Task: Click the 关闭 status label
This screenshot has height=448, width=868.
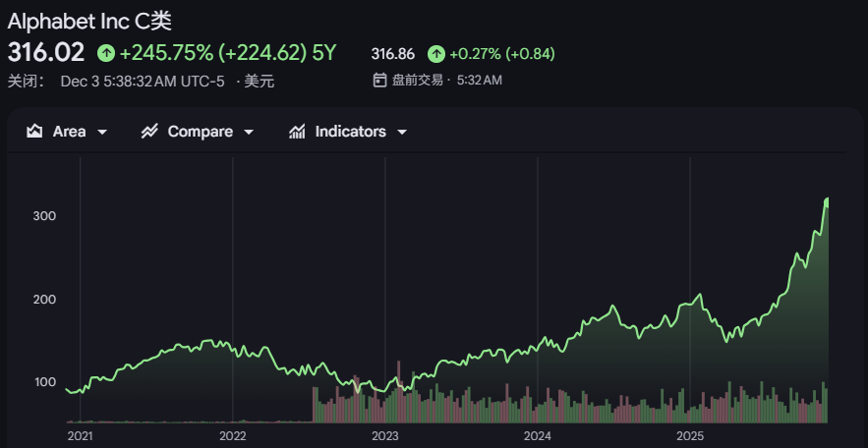Action: (x=26, y=82)
